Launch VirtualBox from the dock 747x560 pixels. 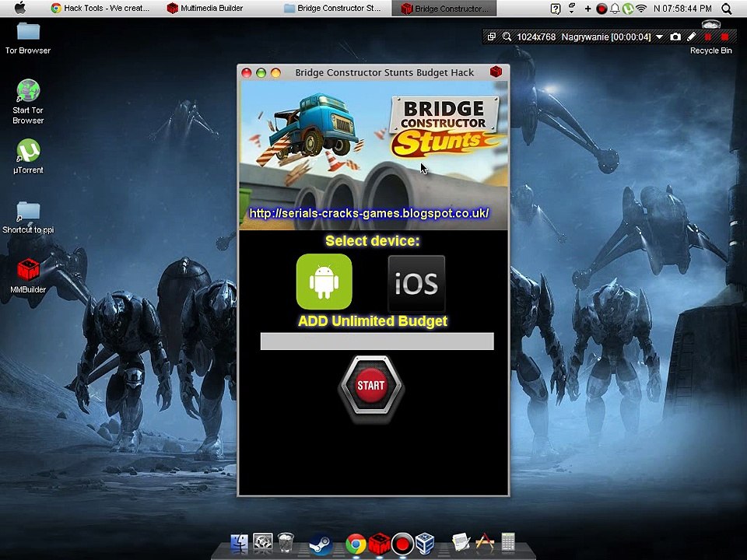click(x=425, y=544)
